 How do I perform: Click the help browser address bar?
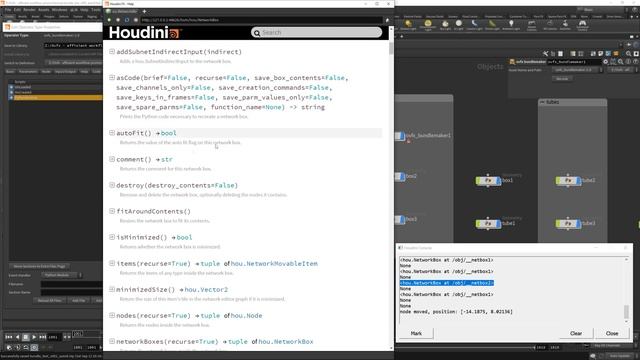coord(261,20)
